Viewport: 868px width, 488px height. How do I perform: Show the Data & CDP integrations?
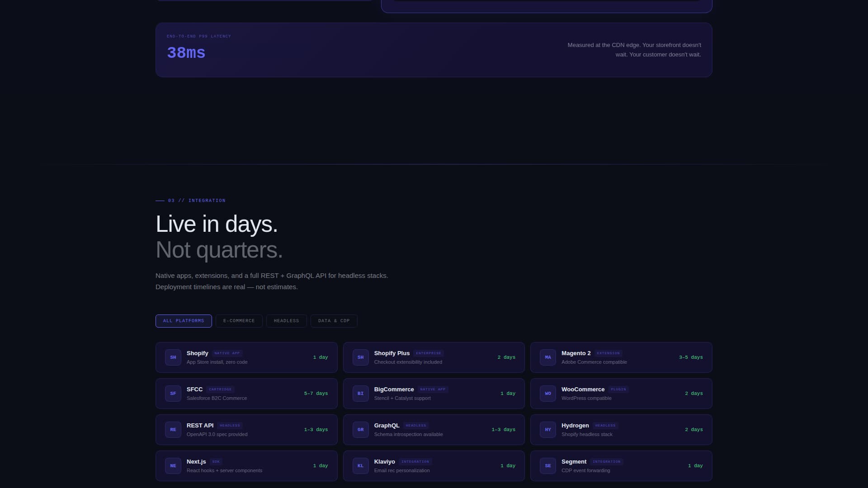pyautogui.click(x=334, y=321)
